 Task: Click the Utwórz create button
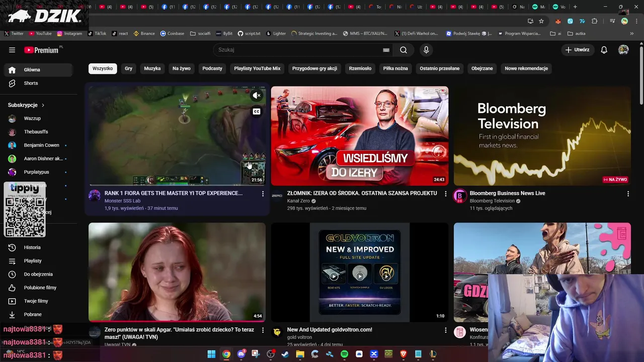tap(577, 50)
